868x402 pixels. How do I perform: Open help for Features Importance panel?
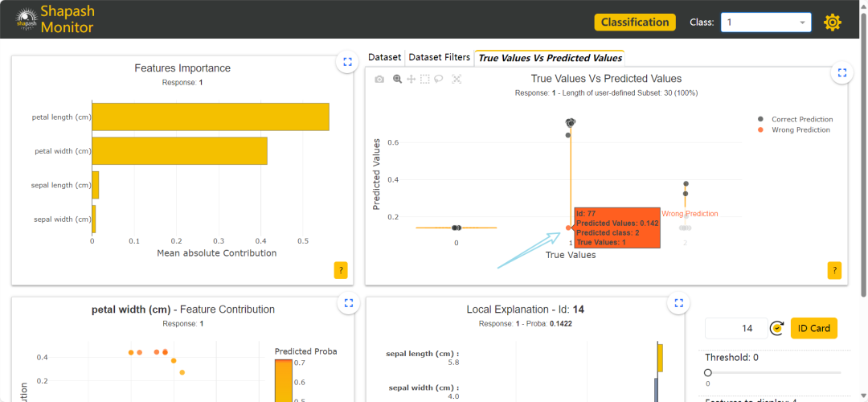(x=341, y=271)
